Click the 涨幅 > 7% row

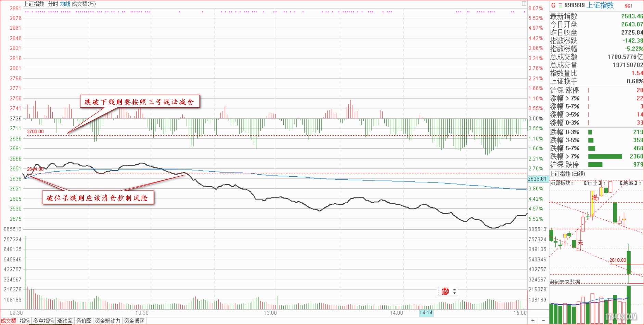pos(596,98)
